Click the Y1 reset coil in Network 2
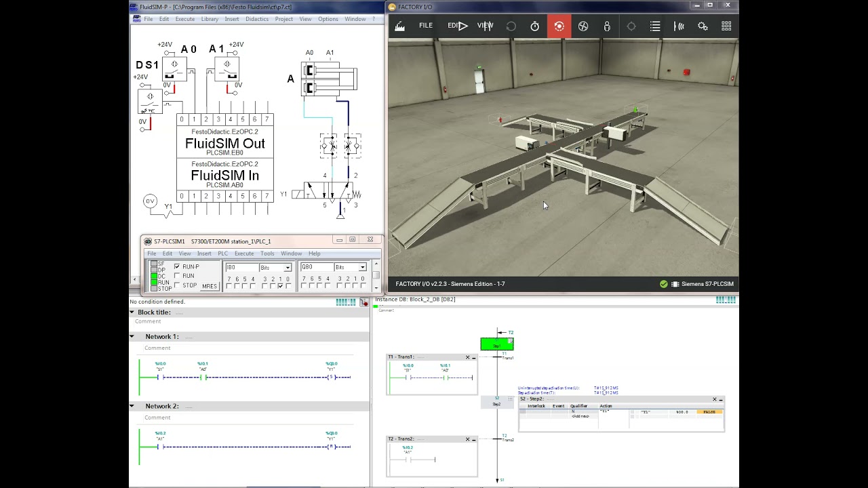 [x=331, y=447]
